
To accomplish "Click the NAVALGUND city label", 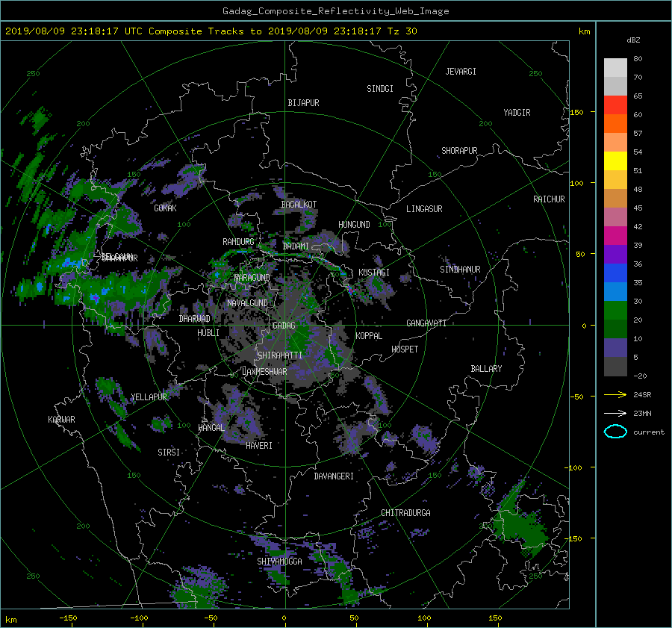I will click(x=247, y=303).
